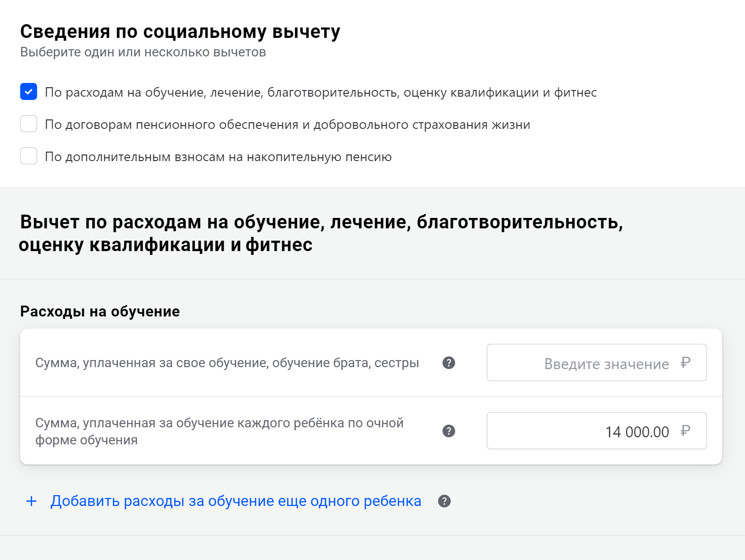745x560 pixels.
Task: Check the additional funded pension contributions checkbox
Action: 28,156
